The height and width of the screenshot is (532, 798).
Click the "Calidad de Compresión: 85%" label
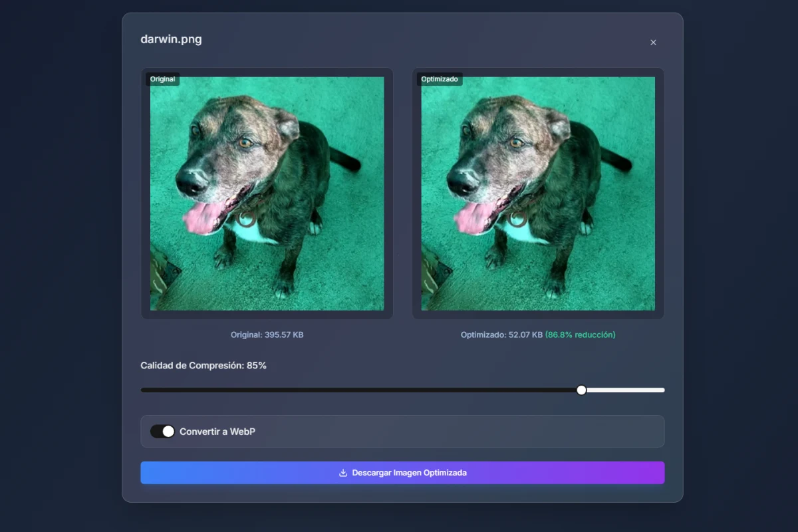tap(203, 366)
